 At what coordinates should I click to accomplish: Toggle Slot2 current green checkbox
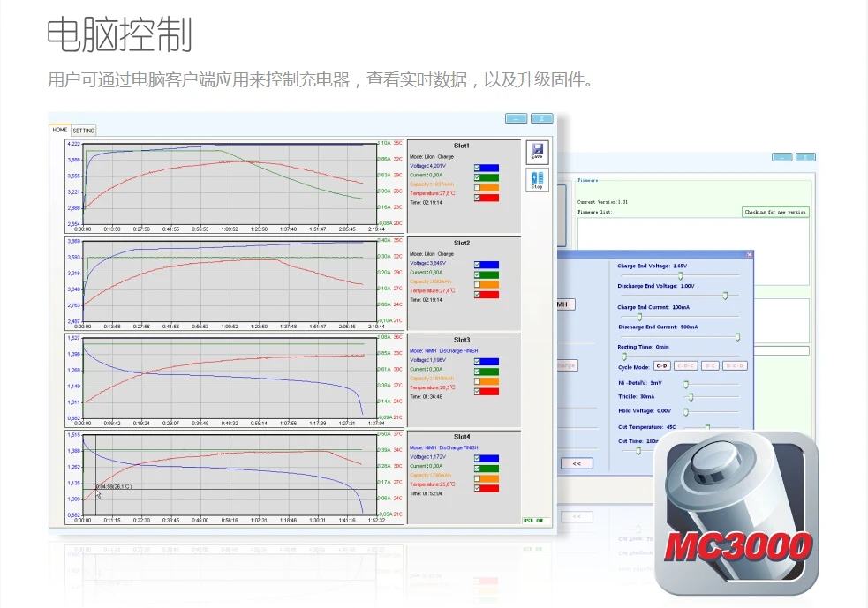(x=477, y=275)
